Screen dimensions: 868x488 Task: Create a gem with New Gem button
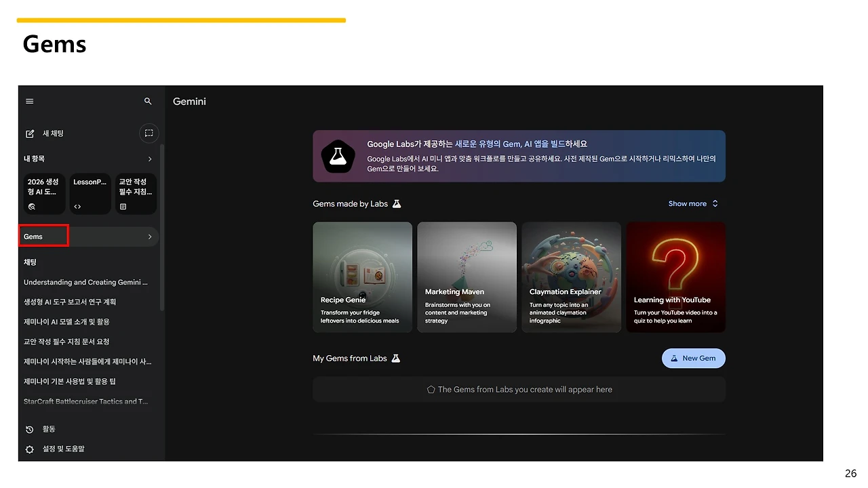[693, 359]
